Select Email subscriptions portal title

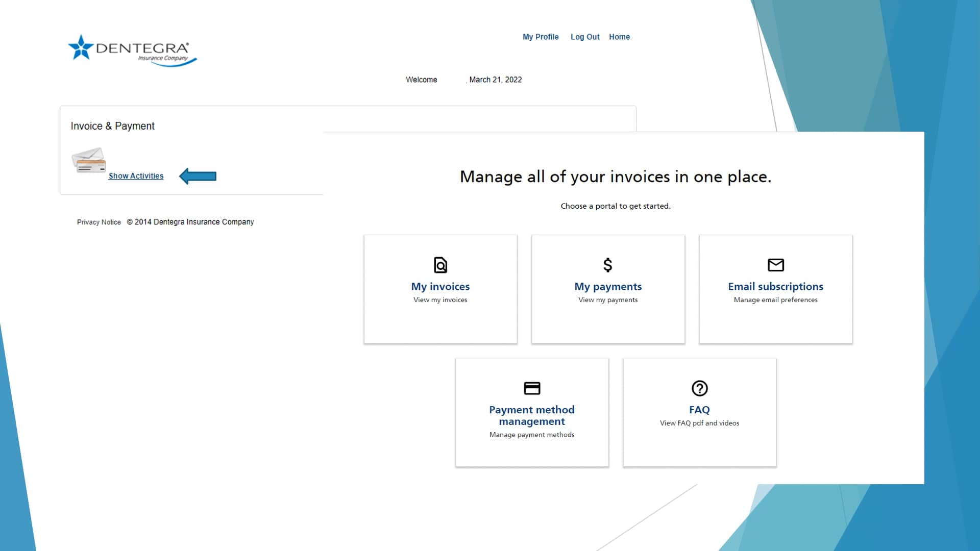tap(775, 287)
